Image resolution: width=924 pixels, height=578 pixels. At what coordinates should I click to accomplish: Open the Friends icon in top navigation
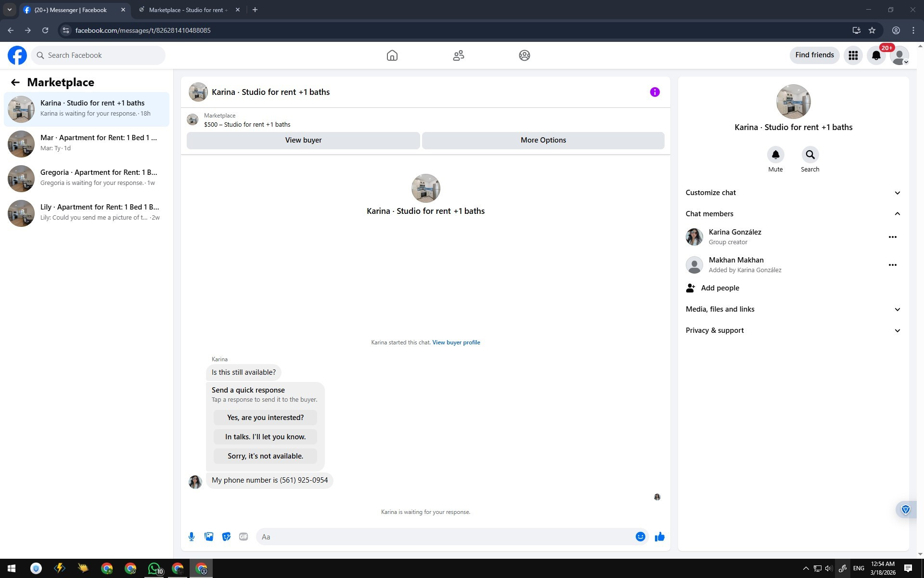coord(459,55)
